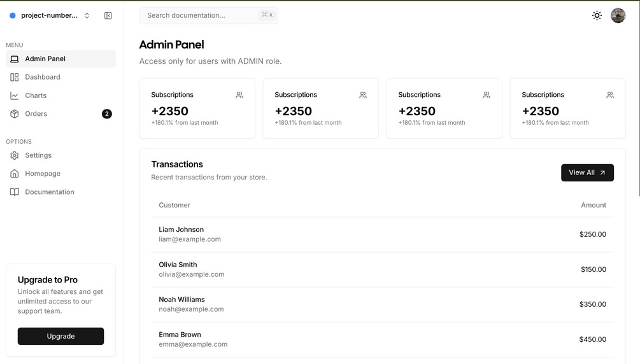Click the Homepage house icon
640x364 pixels.
click(15, 174)
